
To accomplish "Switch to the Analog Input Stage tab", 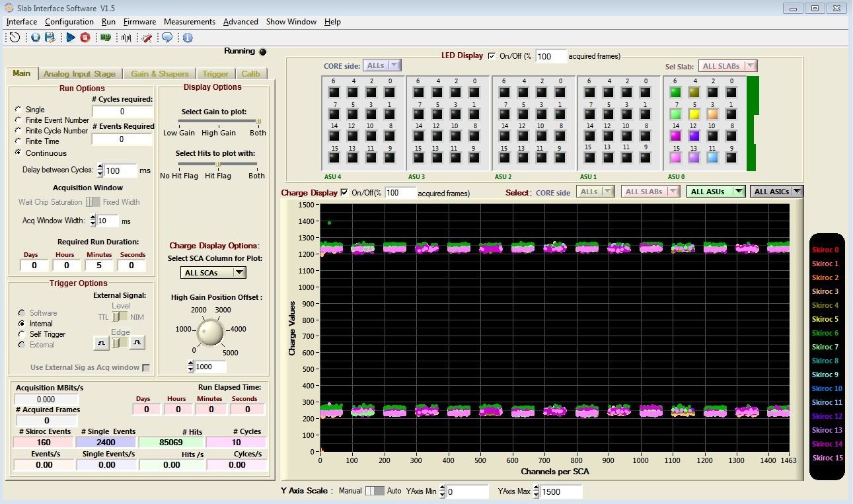I will pos(79,74).
